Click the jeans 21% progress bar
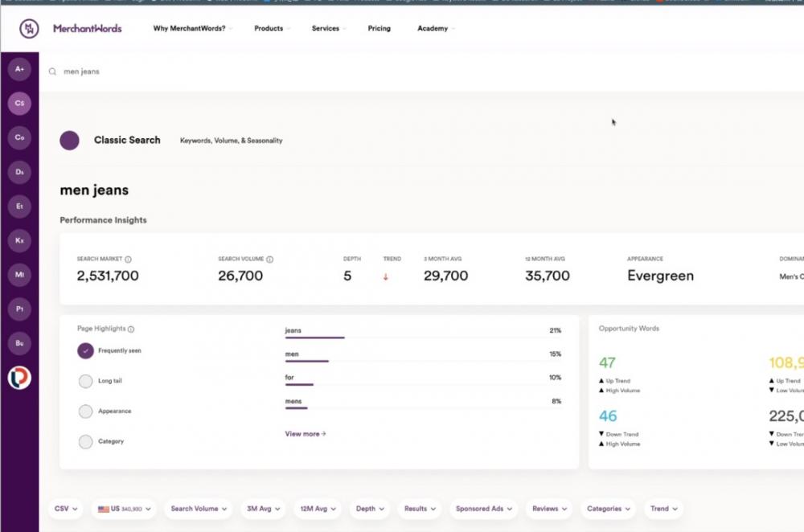804x532 pixels. tap(423, 338)
